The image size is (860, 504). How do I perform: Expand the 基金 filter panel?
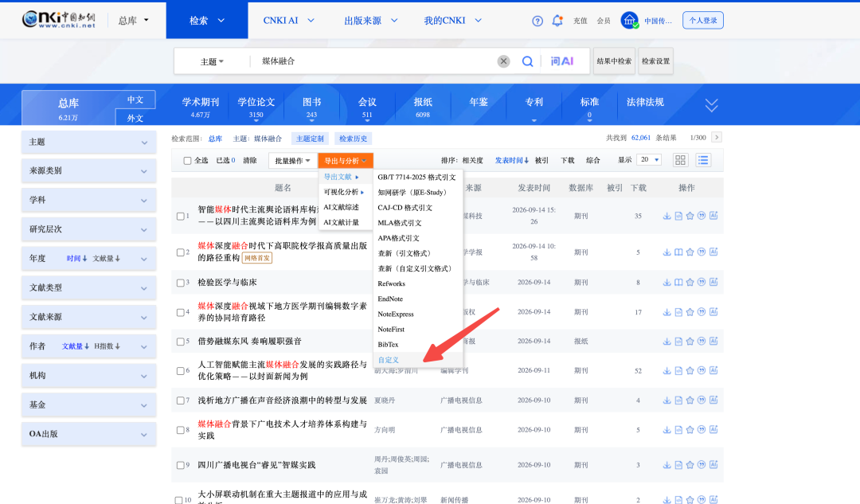(89, 404)
